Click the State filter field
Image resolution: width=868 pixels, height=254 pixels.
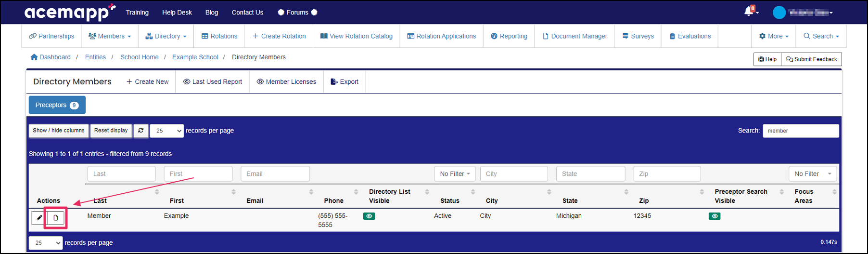[591, 174]
